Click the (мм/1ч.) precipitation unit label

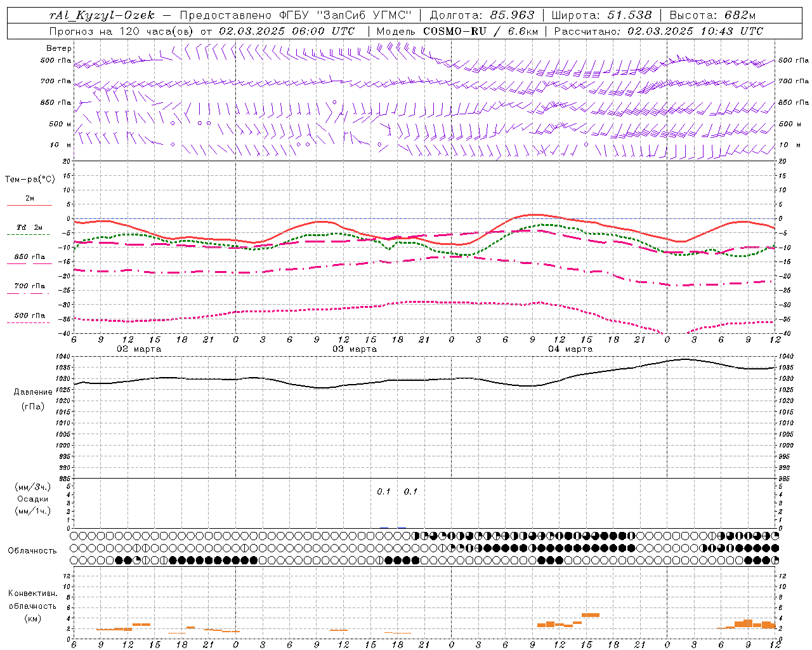pyautogui.click(x=33, y=511)
